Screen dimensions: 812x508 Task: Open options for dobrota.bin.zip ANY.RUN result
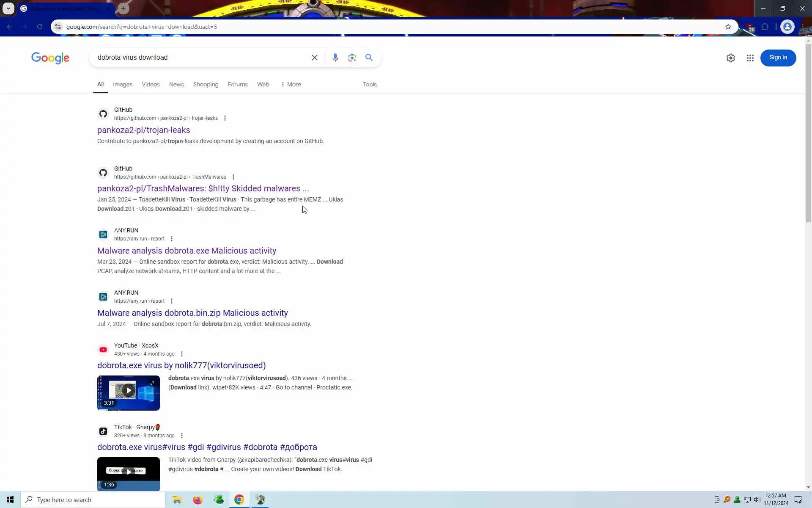click(x=172, y=301)
